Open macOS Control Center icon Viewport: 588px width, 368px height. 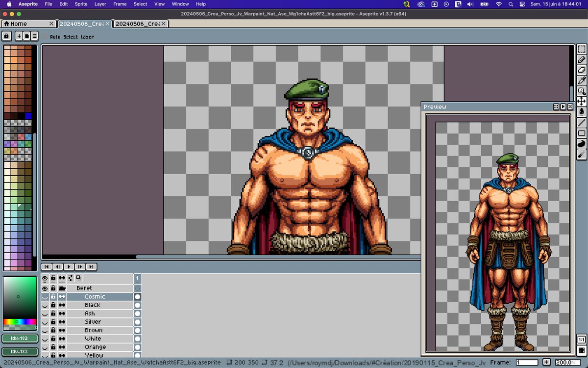[x=522, y=4]
